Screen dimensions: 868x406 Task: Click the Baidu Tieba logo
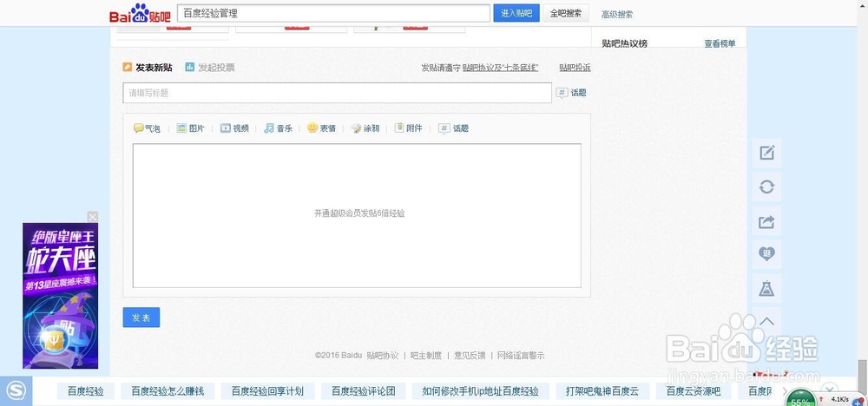tap(140, 13)
